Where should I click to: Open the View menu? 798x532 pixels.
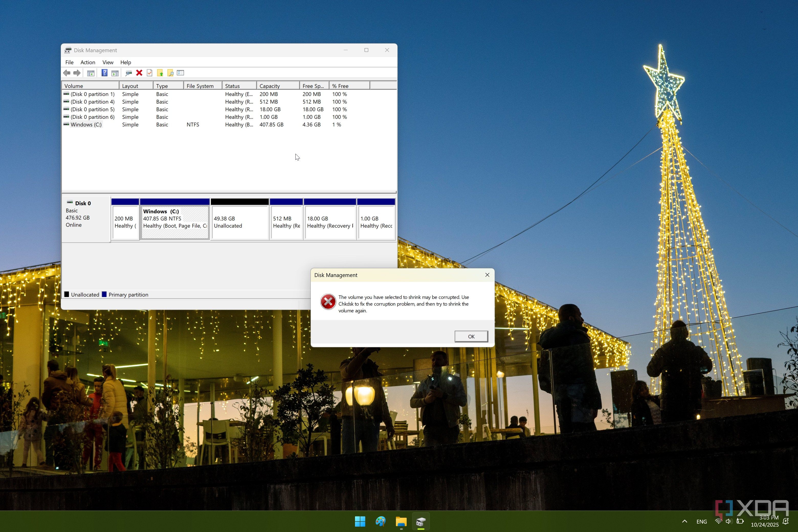coord(108,62)
